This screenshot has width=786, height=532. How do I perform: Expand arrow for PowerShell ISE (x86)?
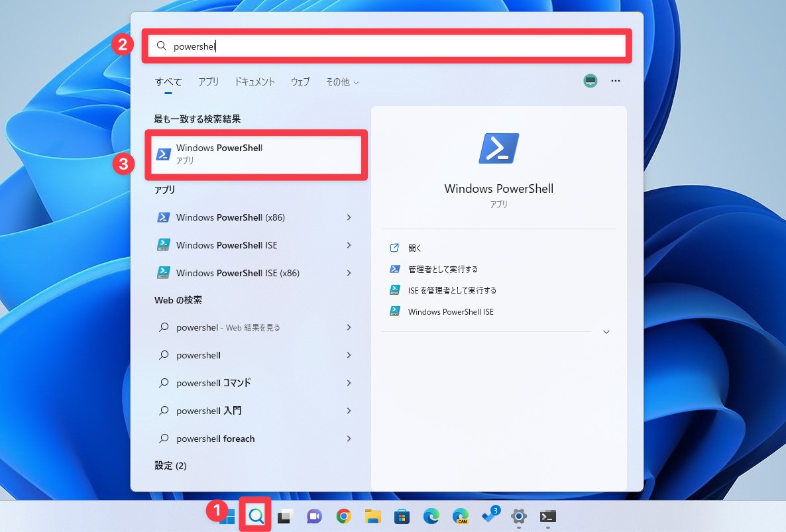tap(349, 273)
